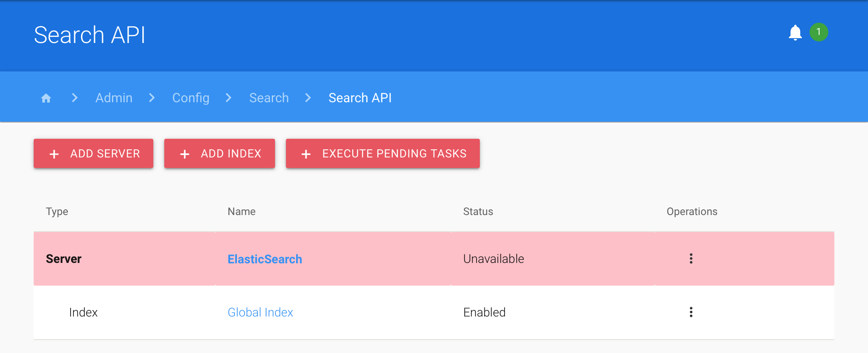Click the plus icon on Add Server
The image size is (868, 353).
point(54,154)
